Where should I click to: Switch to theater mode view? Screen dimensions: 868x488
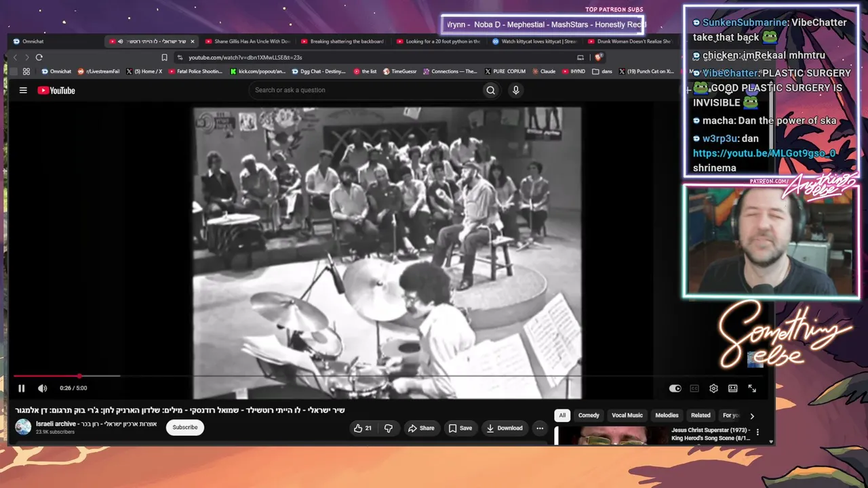tap(732, 388)
